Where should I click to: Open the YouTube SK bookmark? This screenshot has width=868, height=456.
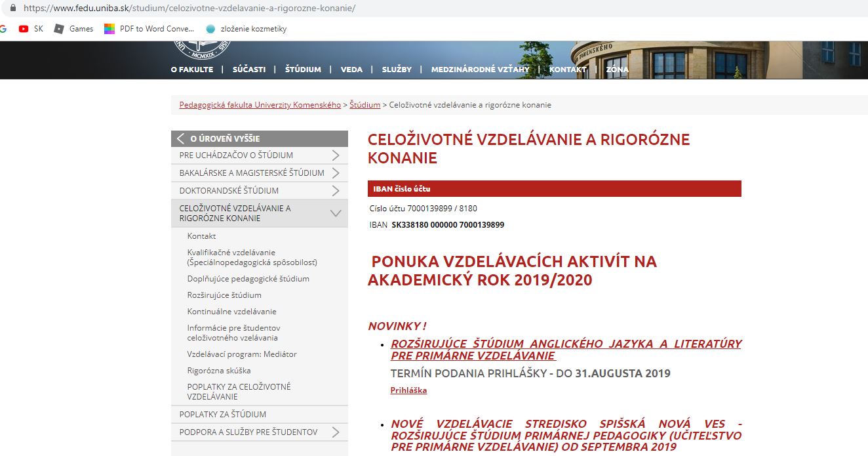click(x=31, y=29)
